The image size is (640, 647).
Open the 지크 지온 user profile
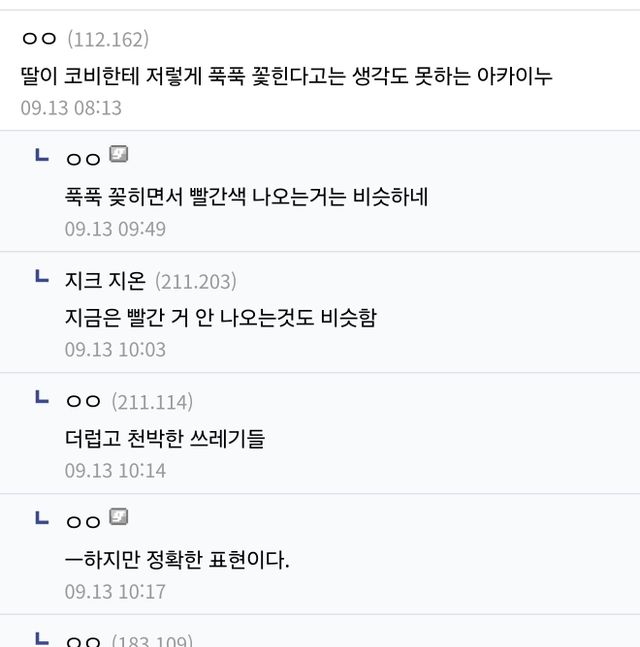pos(105,281)
